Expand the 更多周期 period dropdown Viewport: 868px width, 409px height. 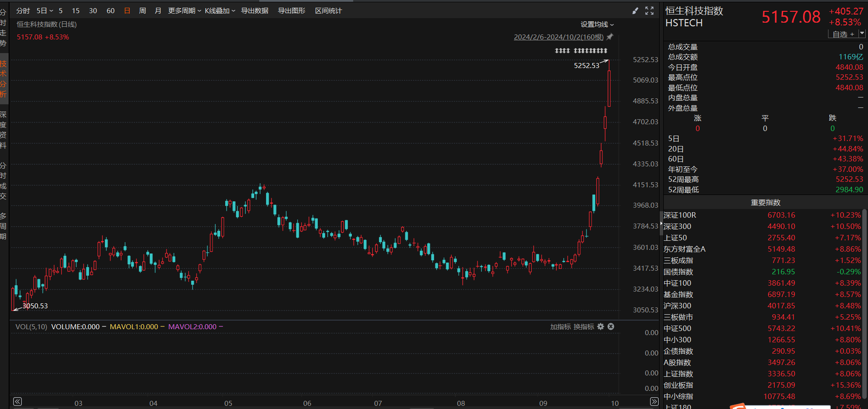click(184, 10)
